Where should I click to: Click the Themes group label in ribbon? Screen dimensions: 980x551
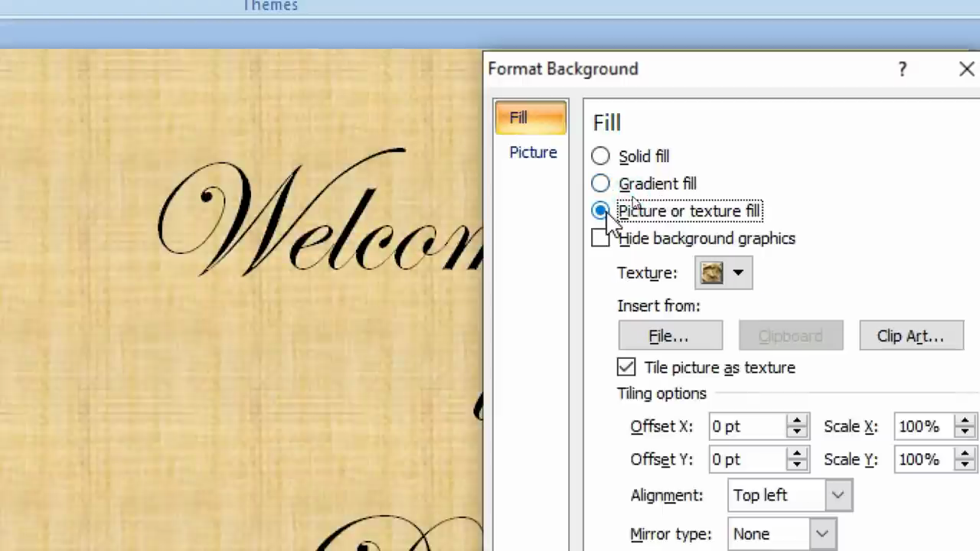[270, 6]
